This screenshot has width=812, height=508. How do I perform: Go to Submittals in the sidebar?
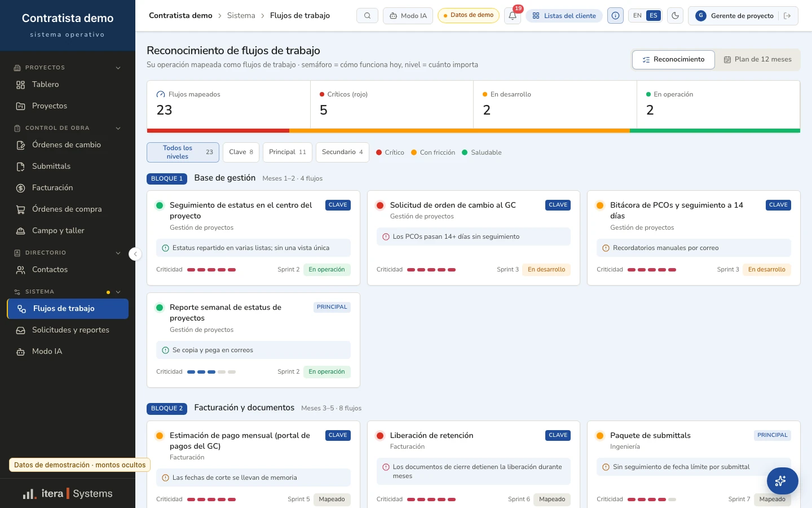(x=68, y=167)
